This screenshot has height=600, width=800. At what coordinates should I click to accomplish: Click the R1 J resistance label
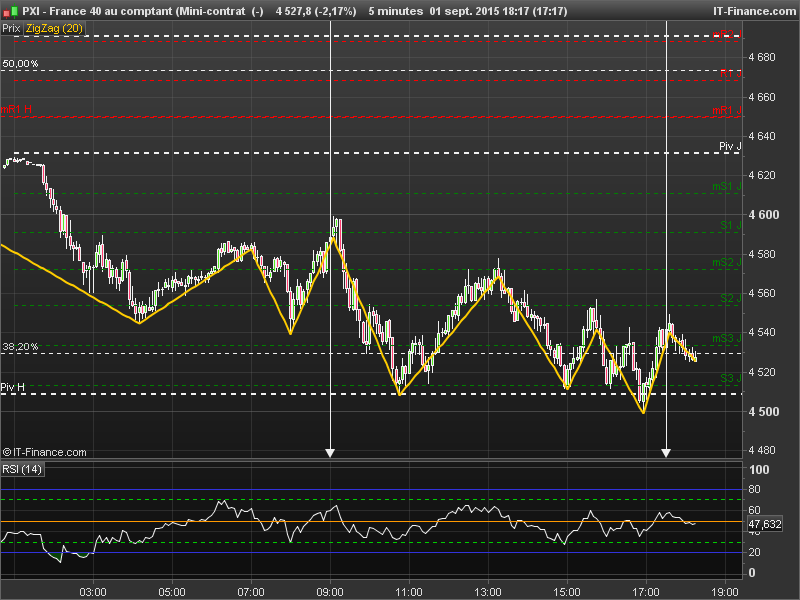731,73
